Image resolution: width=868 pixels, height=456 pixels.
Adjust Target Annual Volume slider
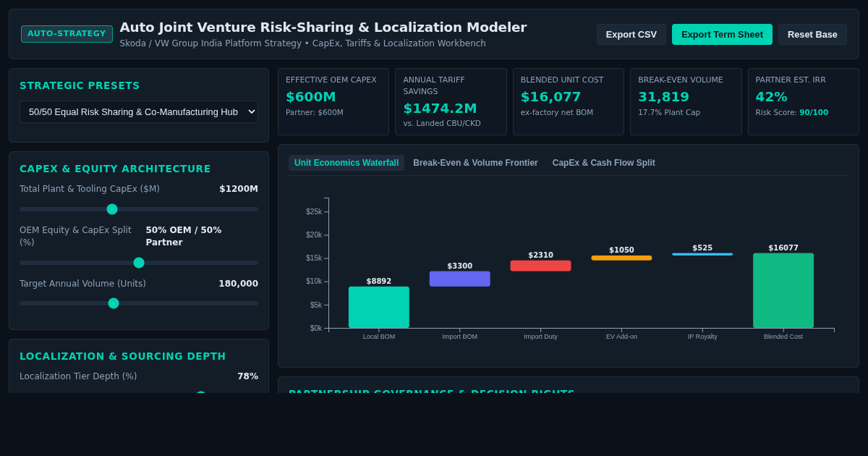tap(139, 303)
